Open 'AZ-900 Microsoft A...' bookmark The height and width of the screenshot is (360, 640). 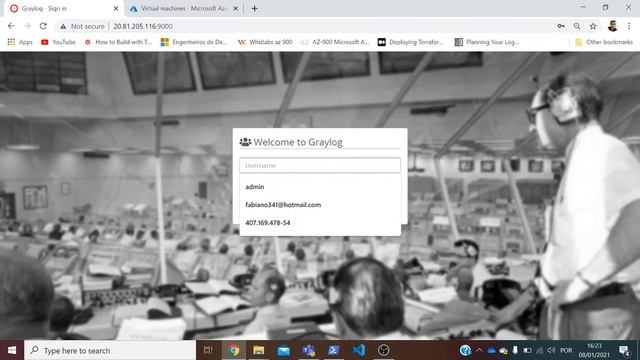(335, 42)
